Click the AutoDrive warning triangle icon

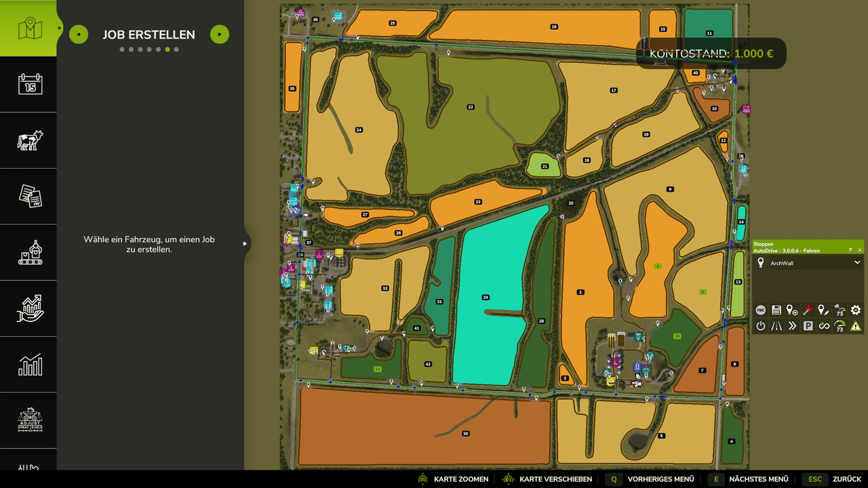pos(856,326)
